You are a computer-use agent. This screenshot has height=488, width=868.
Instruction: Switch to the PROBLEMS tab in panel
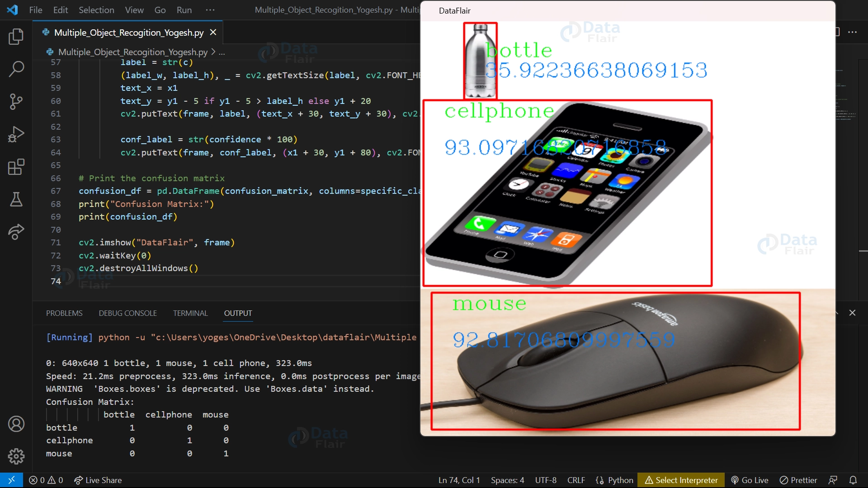click(x=64, y=312)
